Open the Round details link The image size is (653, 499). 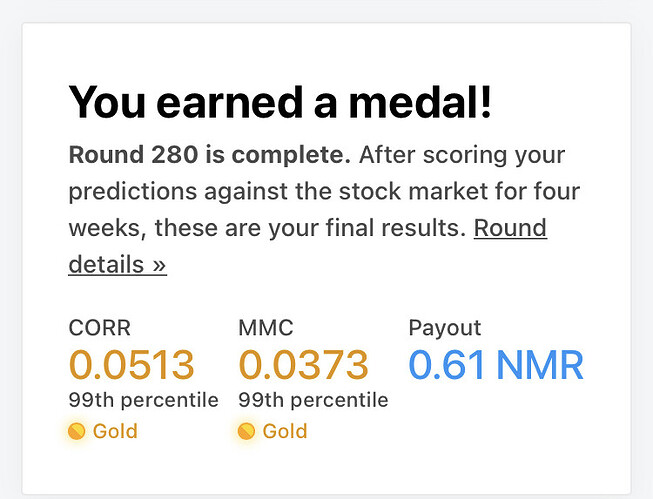point(510,229)
